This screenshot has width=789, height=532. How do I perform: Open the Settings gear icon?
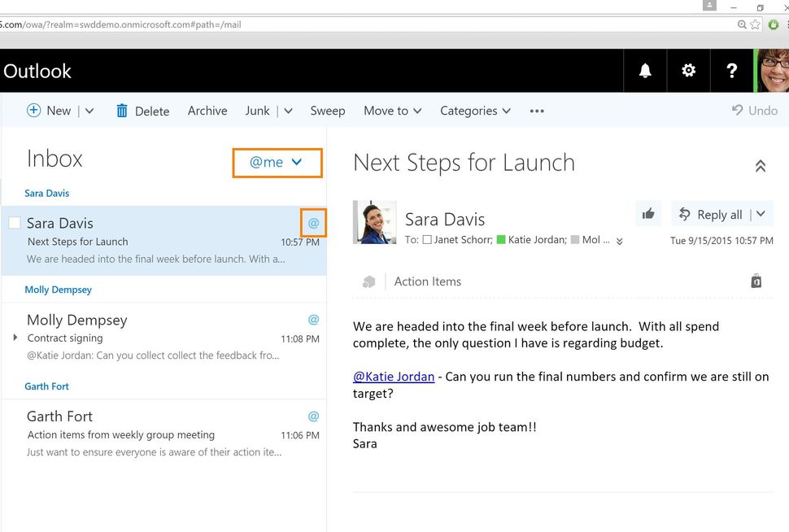[x=688, y=71]
